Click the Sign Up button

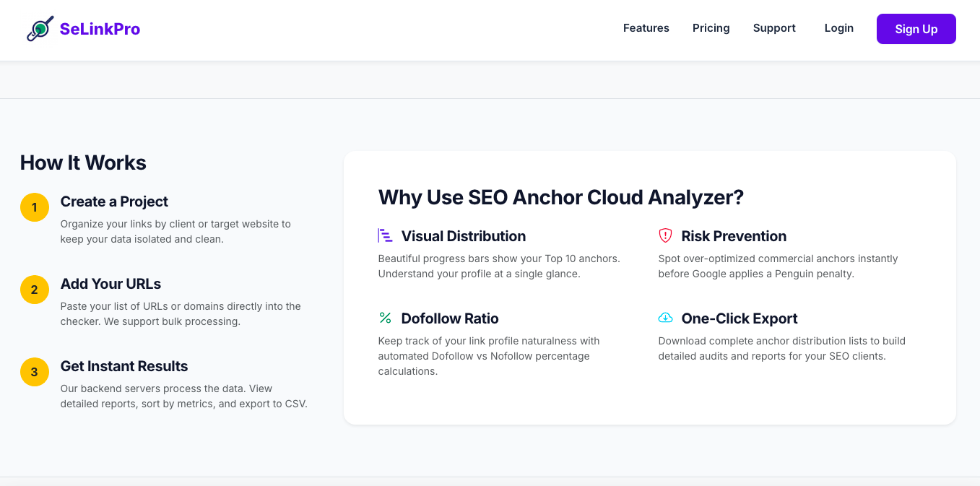coord(916,29)
